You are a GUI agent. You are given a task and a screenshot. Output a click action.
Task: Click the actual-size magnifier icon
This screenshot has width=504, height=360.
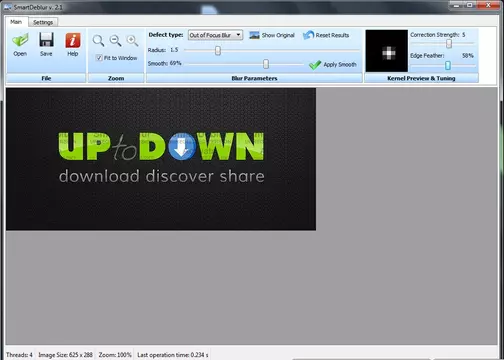(98, 41)
